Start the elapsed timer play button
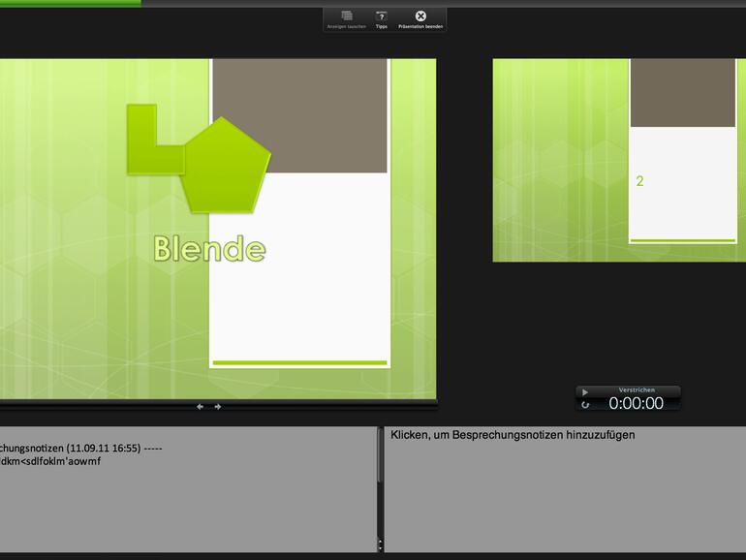This screenshot has width=746, height=560. [585, 392]
